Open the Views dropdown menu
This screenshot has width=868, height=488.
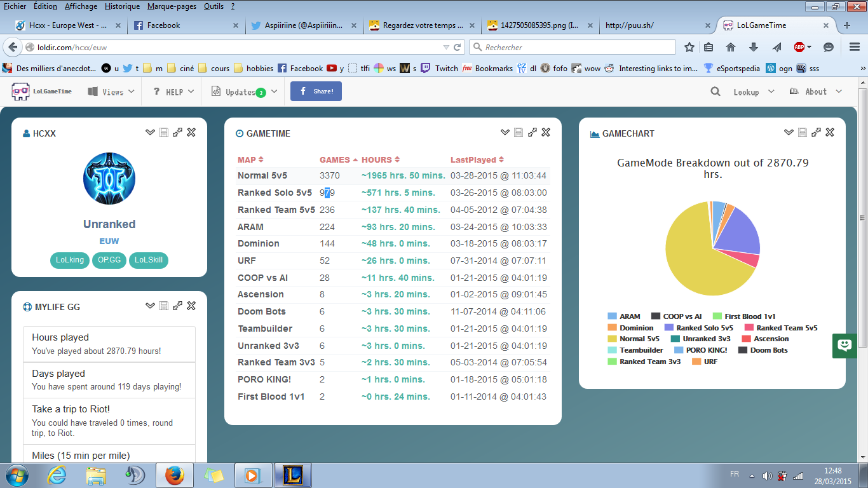point(111,91)
